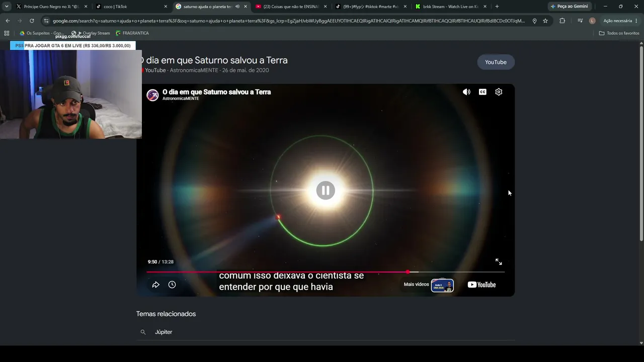Click the scrollbar down arrow

(x=641, y=343)
